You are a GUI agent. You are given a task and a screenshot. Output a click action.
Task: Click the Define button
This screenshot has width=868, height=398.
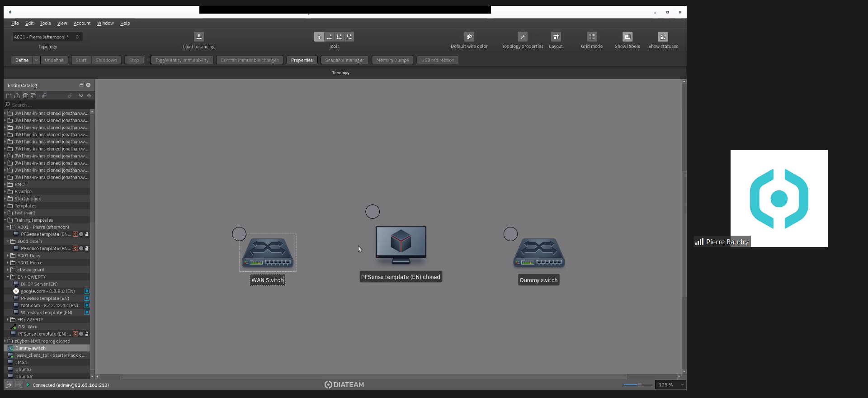22,60
